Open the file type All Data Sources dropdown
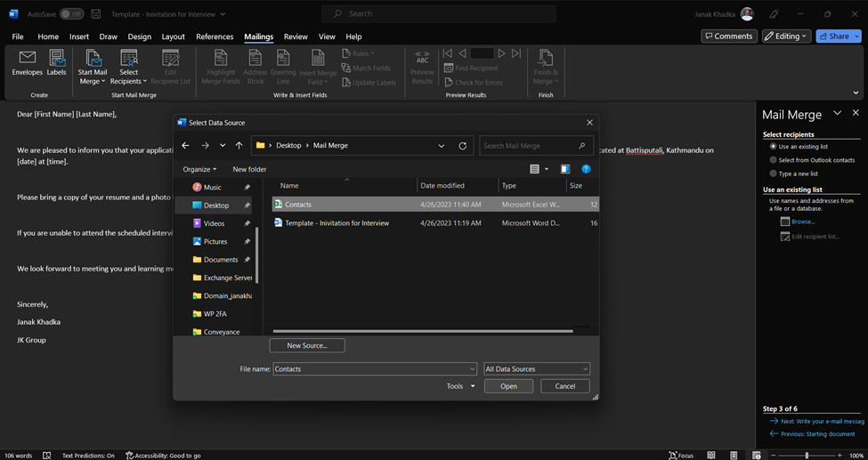The height and width of the screenshot is (460, 868). pos(537,368)
